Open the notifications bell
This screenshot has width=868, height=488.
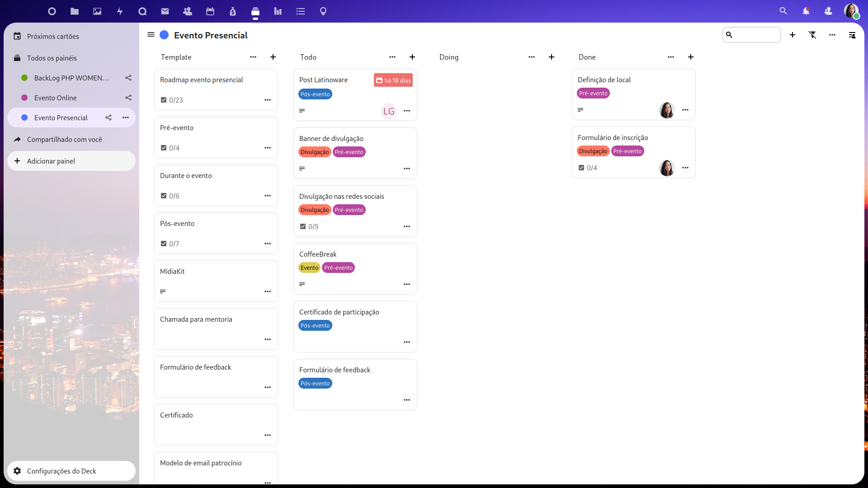coord(806,11)
